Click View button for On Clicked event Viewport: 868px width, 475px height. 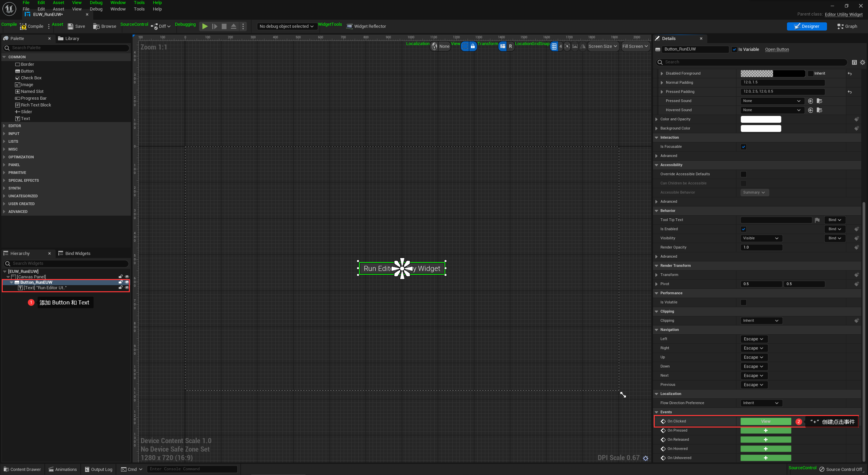[766, 421]
